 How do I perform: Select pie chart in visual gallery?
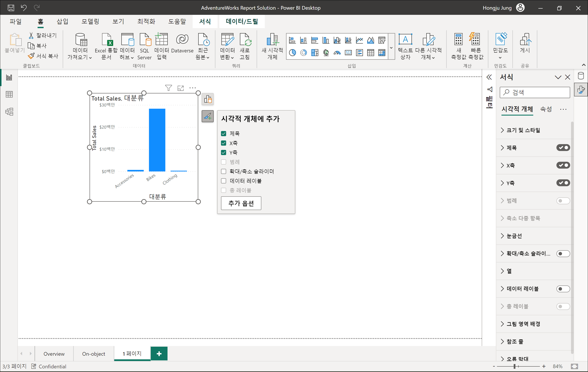click(x=292, y=53)
